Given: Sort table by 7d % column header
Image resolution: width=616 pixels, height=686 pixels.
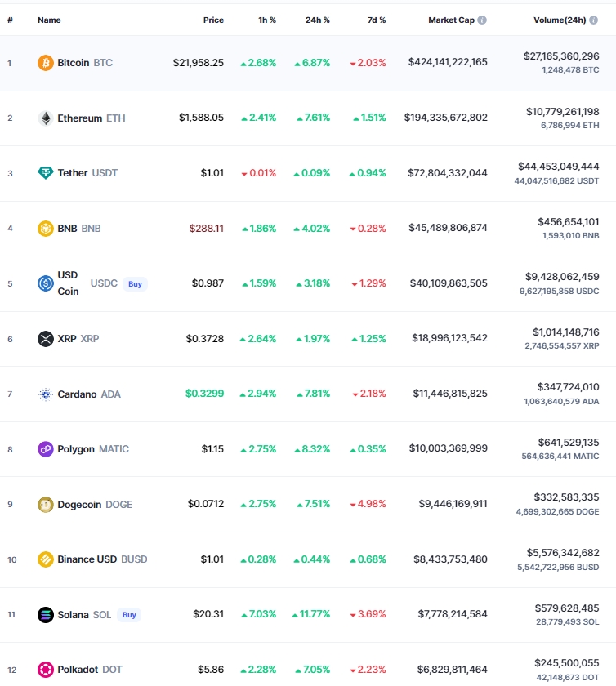Looking at the screenshot, I should tap(377, 20).
